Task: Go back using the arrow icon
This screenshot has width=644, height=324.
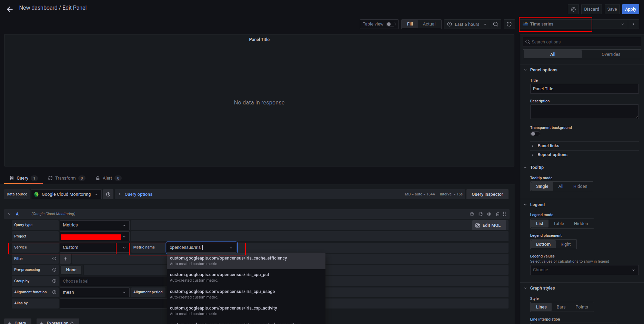Action: [10, 9]
